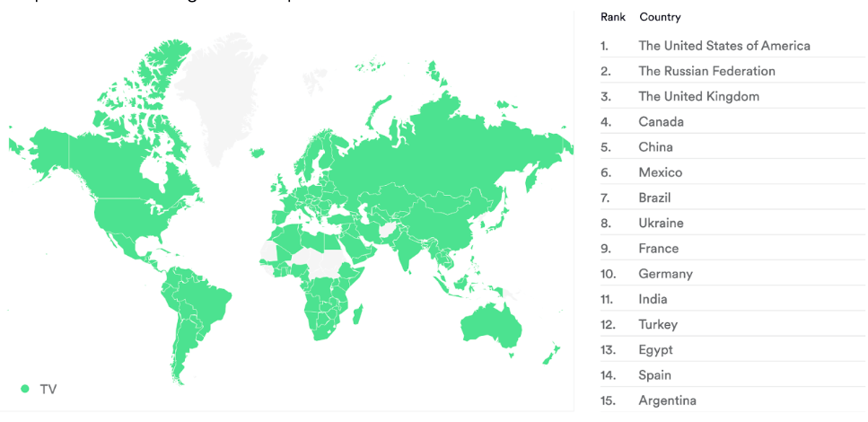Click the green TV legend dot

point(25,390)
